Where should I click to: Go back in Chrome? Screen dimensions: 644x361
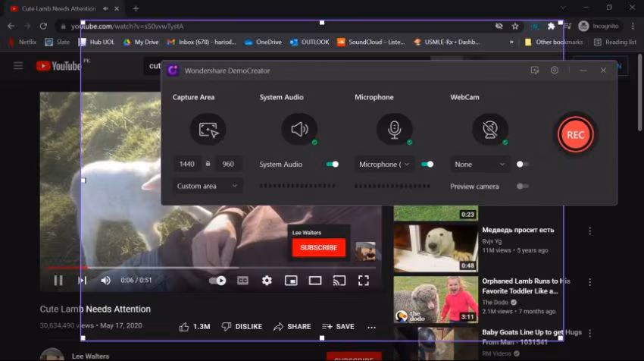click(11, 26)
